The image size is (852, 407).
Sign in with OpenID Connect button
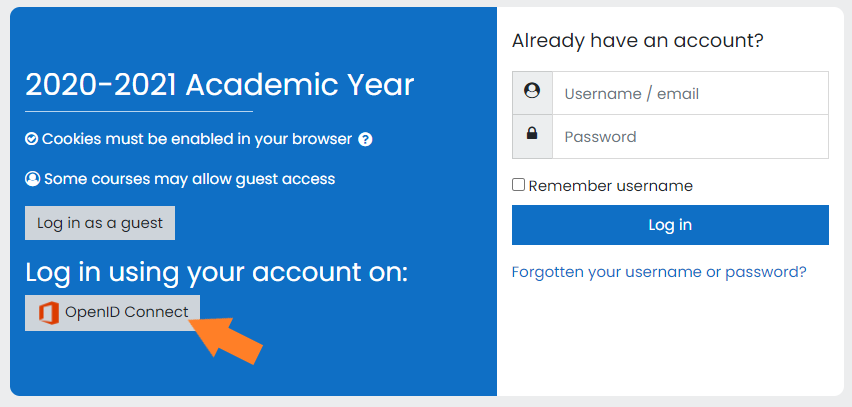click(112, 313)
